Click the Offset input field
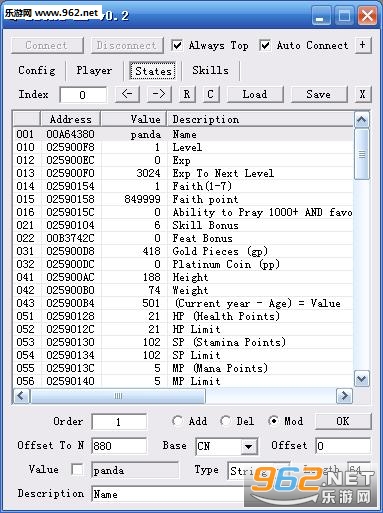Viewport: 383px width, 513px height. coord(343,446)
